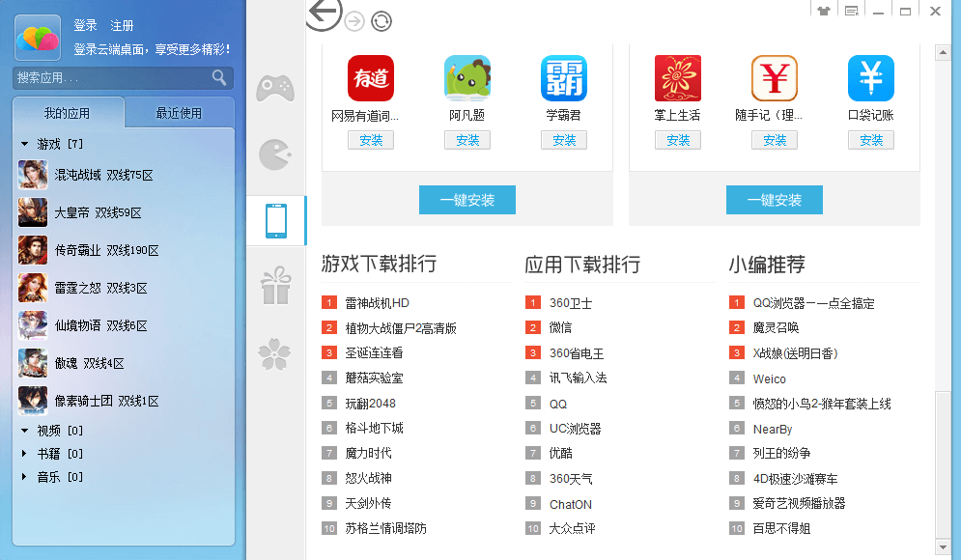961x560 pixels.
Task: Click 一键安装 under the finance apps
Action: (x=774, y=200)
